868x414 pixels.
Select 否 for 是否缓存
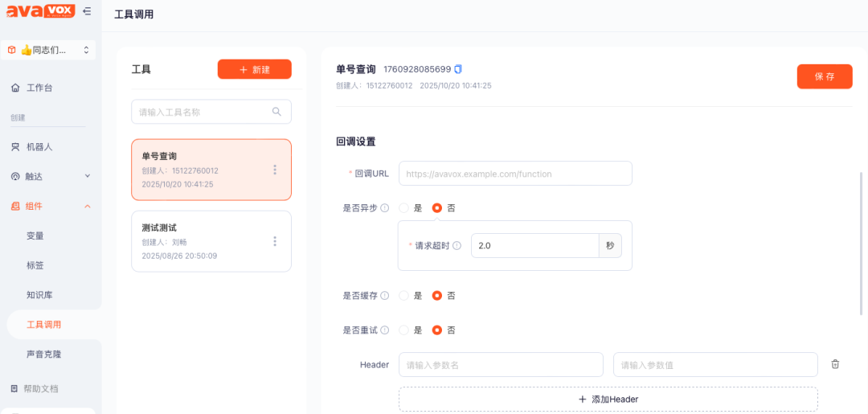[x=436, y=296]
